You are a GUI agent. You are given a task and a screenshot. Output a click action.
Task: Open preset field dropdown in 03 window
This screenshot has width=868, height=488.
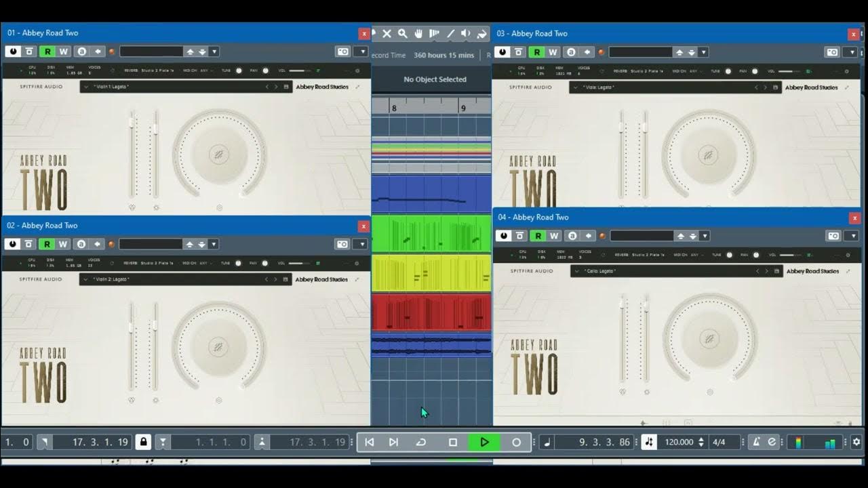(x=704, y=52)
